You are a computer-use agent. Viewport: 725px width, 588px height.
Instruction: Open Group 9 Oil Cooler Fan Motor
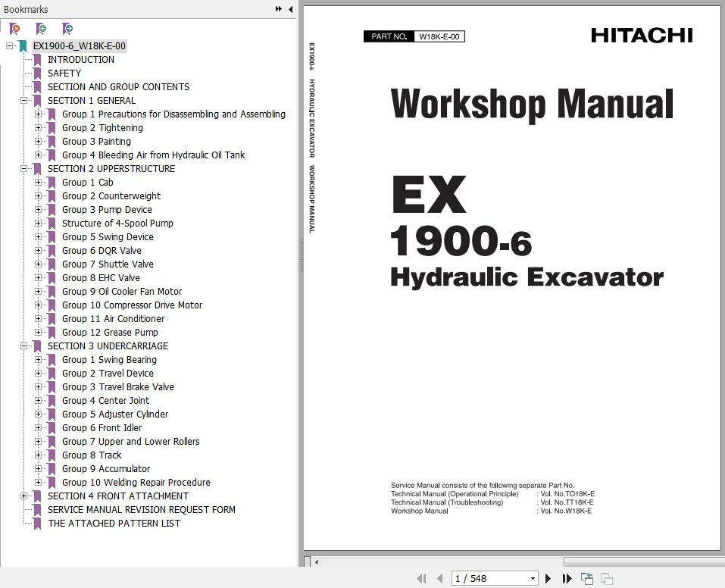point(122,292)
